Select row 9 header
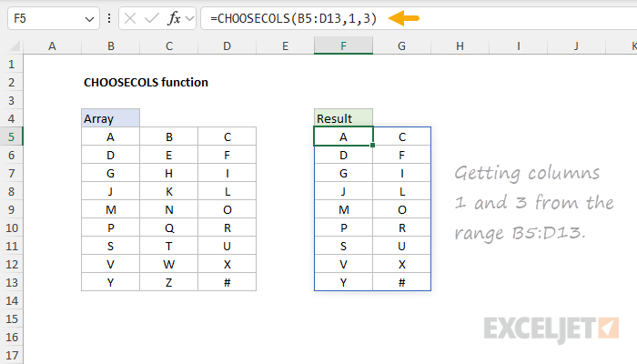 click(x=11, y=209)
